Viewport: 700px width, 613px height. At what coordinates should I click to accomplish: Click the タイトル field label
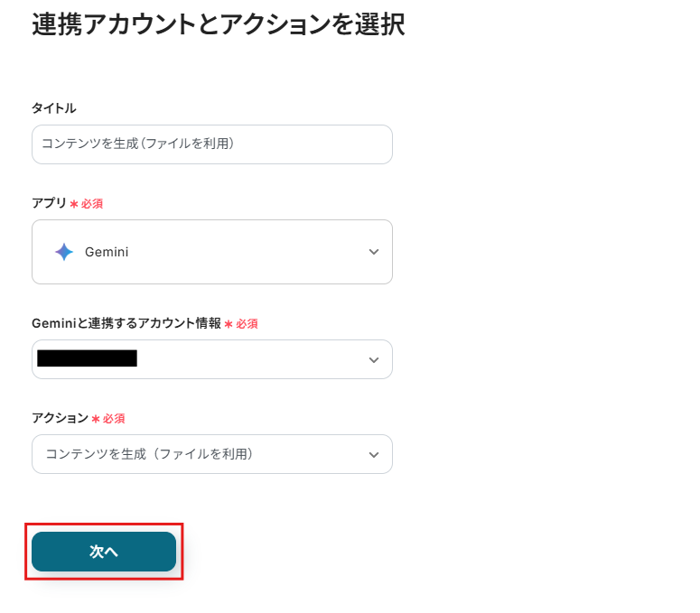point(54,108)
